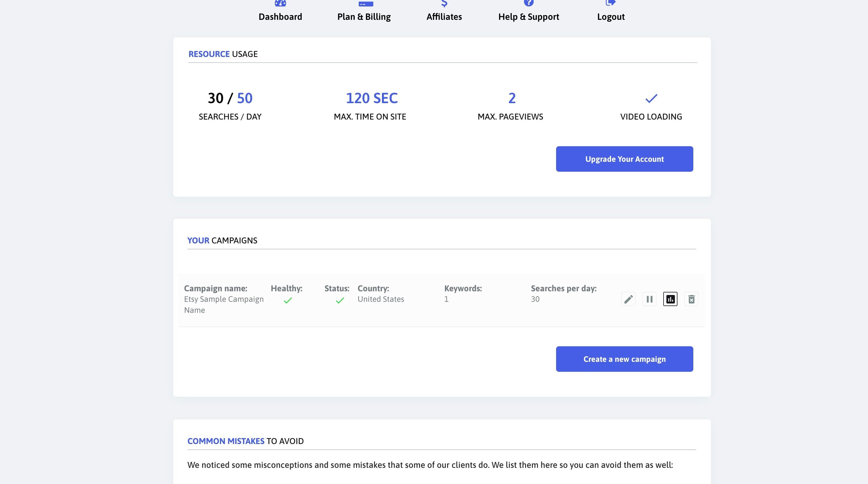The width and height of the screenshot is (868, 484).
Task: Click the sentence beginning 'We noticed some misconceptions'
Action: click(430, 465)
